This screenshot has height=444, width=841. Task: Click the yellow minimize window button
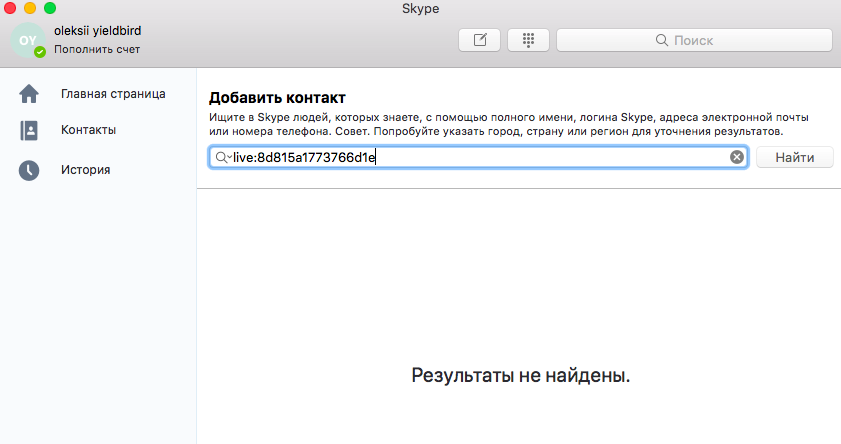(x=30, y=8)
